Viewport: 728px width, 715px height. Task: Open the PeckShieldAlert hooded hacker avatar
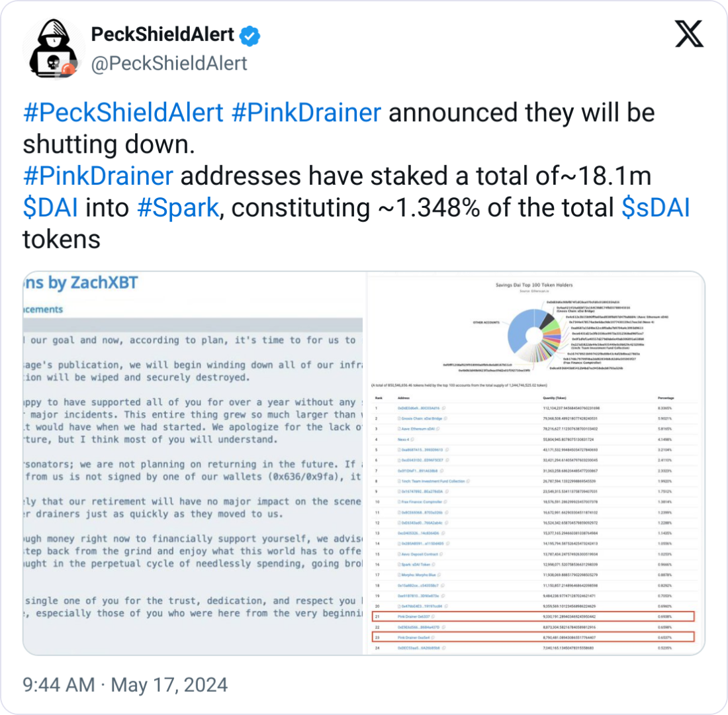point(54,48)
